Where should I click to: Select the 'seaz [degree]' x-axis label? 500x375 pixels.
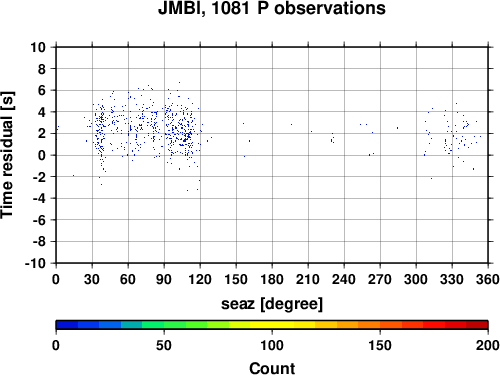pyautogui.click(x=272, y=304)
